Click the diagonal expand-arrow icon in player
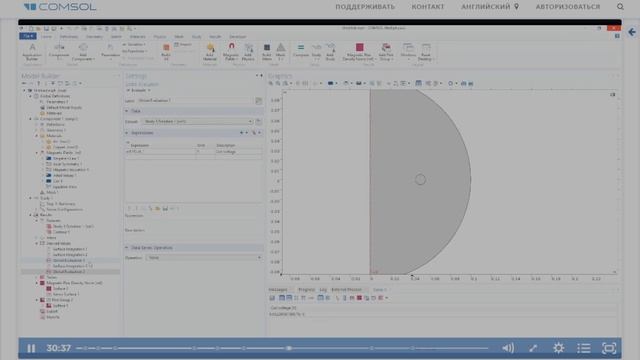The image size is (640, 360). click(533, 348)
